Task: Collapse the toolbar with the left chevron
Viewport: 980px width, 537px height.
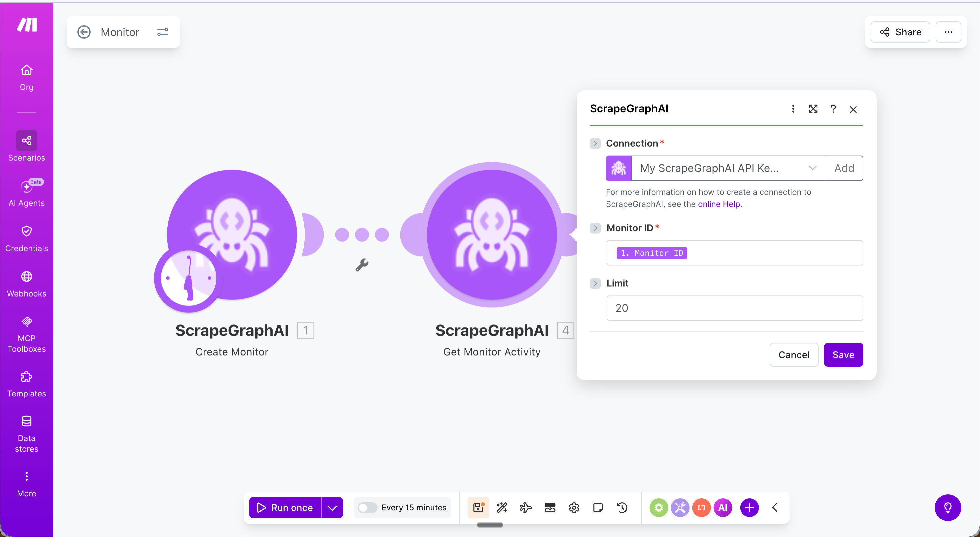Action: 775,507
